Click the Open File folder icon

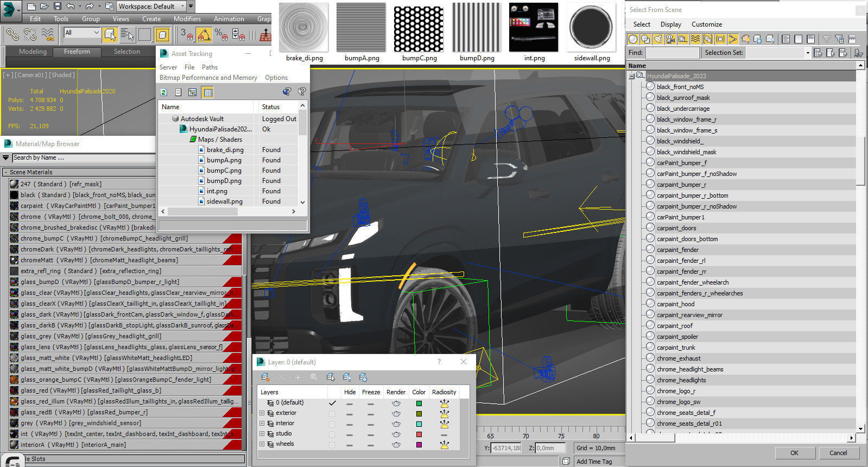(x=45, y=7)
